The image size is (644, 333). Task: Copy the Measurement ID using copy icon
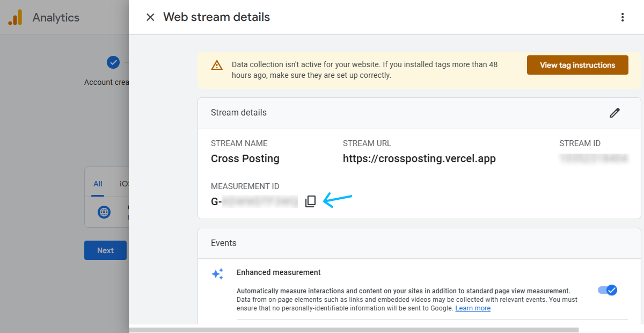pyautogui.click(x=310, y=201)
